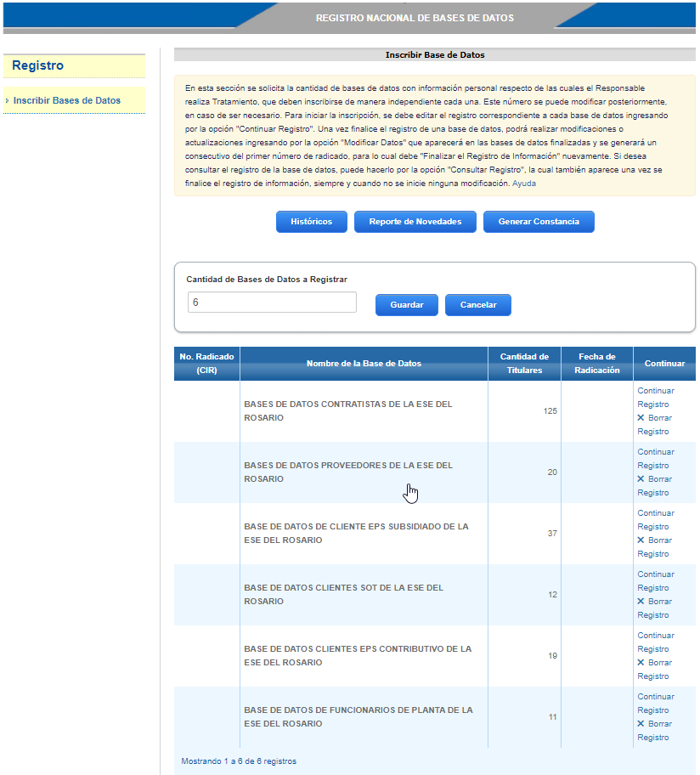Click the X delete icon for FUNCIONARIOS DE PLANTA row
700x775 pixels.
click(641, 724)
